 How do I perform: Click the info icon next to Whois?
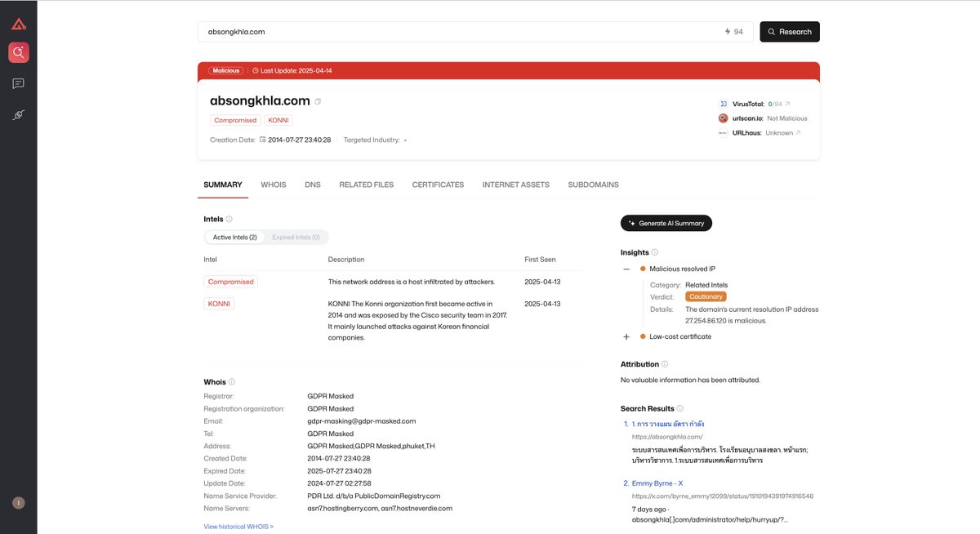232,382
